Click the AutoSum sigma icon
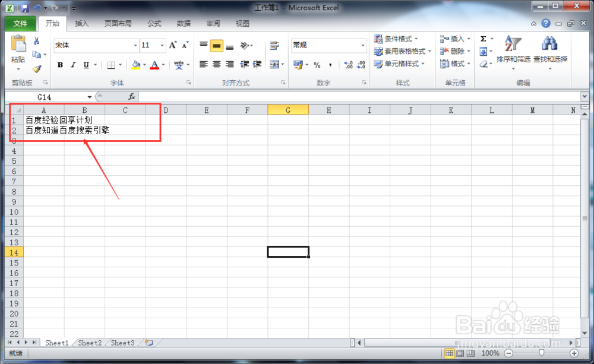The height and width of the screenshot is (364, 594). click(x=484, y=39)
